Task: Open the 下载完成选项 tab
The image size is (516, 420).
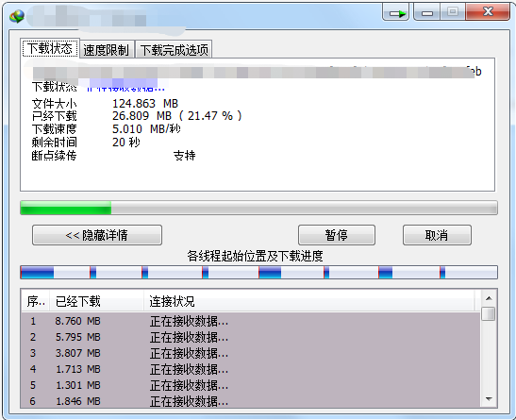Action: click(174, 50)
